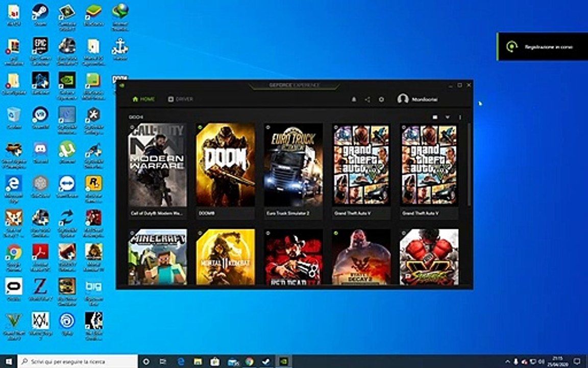Click the 'Scrivi qui per eseguire la ricerca' search box
This screenshot has height=368, width=588.
point(78,362)
